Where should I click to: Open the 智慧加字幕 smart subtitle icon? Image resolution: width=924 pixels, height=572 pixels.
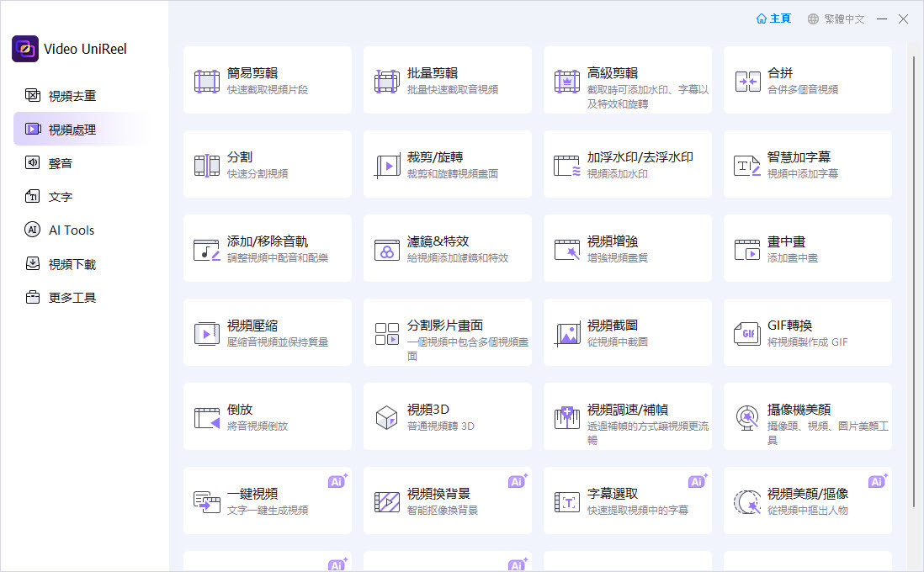click(x=747, y=166)
